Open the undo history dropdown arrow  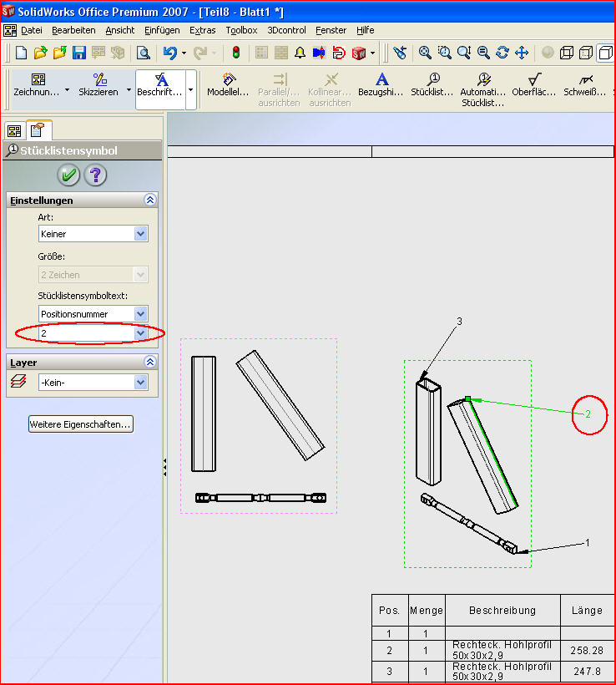click(x=184, y=53)
